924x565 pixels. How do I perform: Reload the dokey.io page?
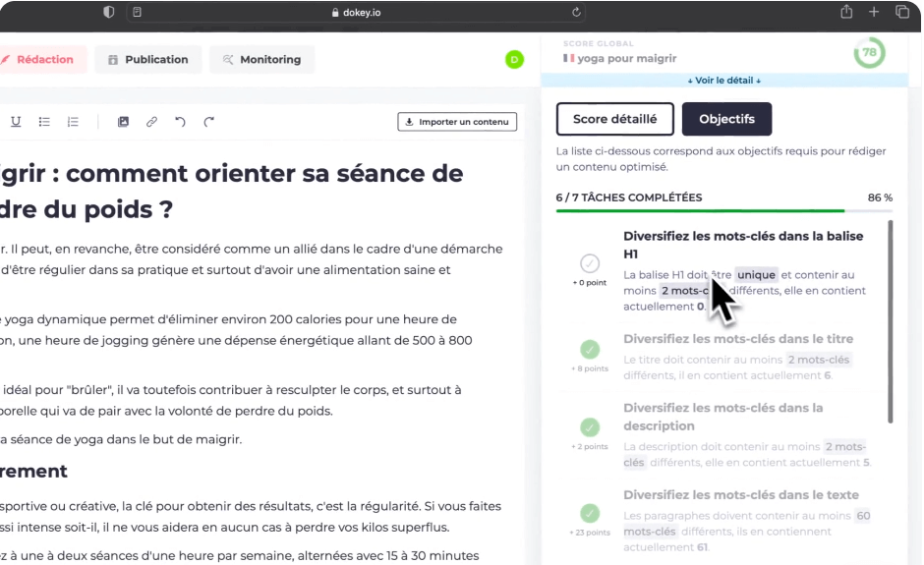(576, 12)
